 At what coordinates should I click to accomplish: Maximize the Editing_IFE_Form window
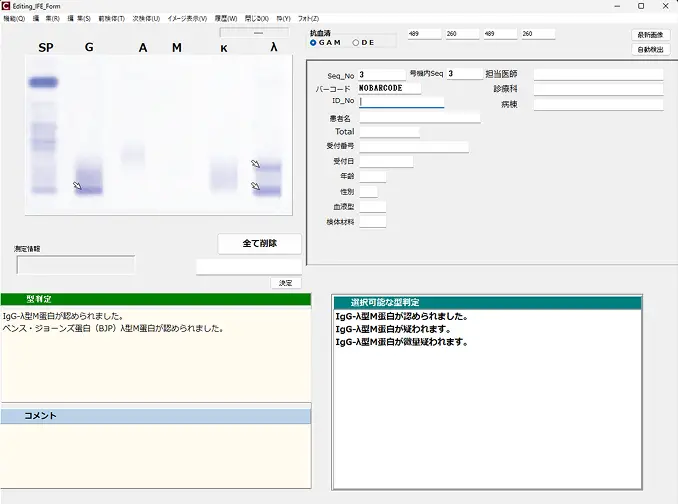pos(641,6)
